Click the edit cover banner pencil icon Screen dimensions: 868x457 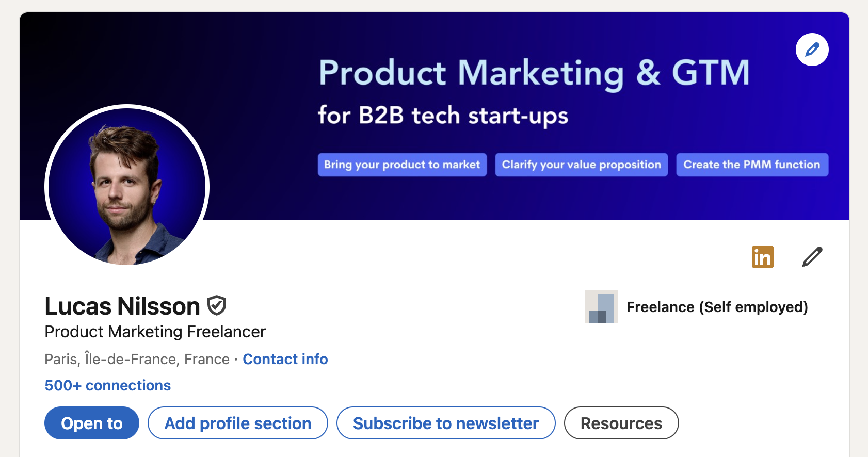812,50
